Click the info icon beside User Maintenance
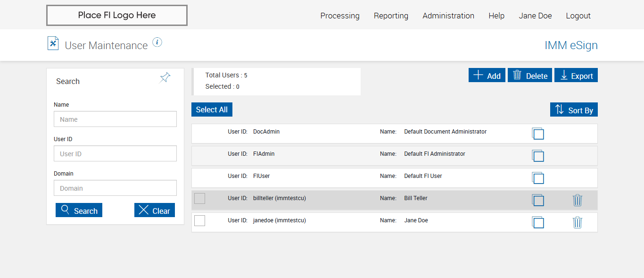644x278 pixels. pyautogui.click(x=157, y=42)
